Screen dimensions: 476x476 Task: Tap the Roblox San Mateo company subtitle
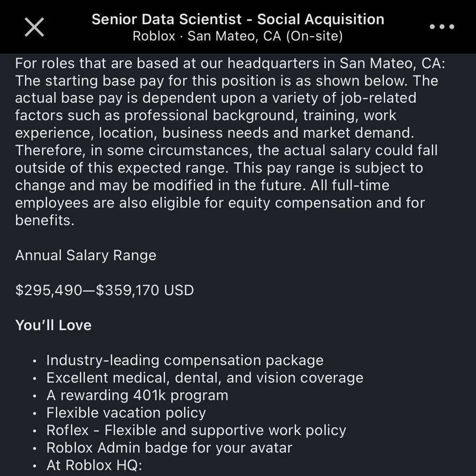[238, 36]
